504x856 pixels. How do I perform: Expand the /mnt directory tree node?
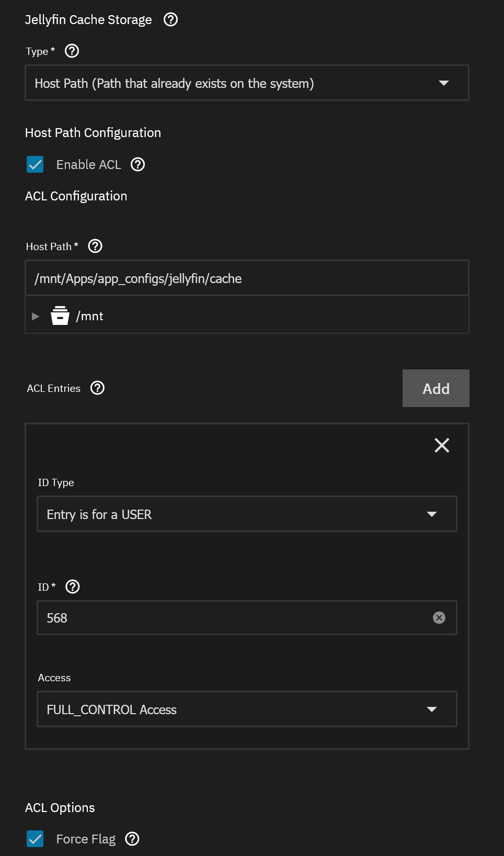pyautogui.click(x=36, y=316)
